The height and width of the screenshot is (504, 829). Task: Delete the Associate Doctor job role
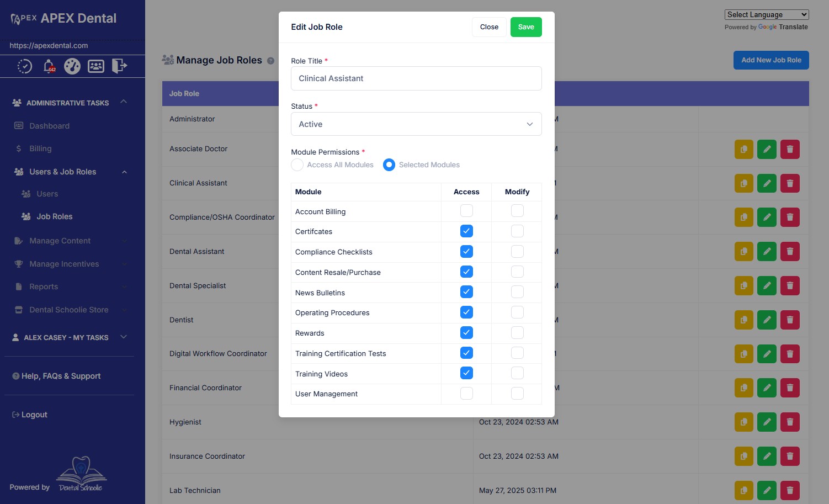pyautogui.click(x=790, y=149)
